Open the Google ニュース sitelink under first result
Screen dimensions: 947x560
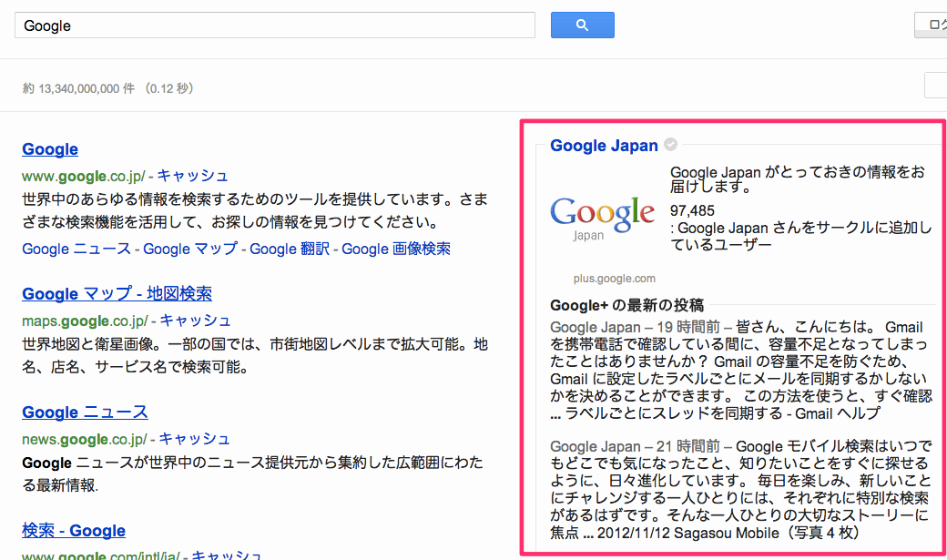coord(76,249)
